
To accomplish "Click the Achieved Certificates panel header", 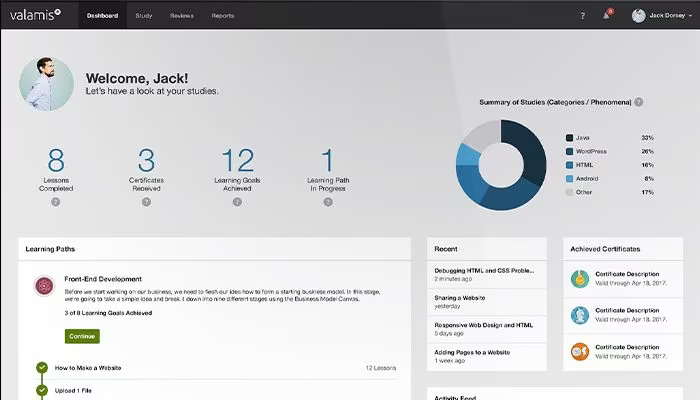I will pyautogui.click(x=623, y=249).
